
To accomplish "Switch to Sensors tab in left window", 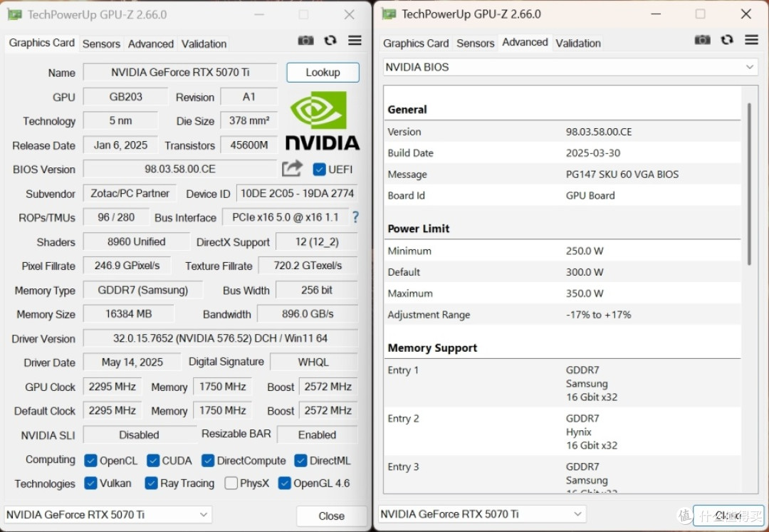I will [101, 43].
